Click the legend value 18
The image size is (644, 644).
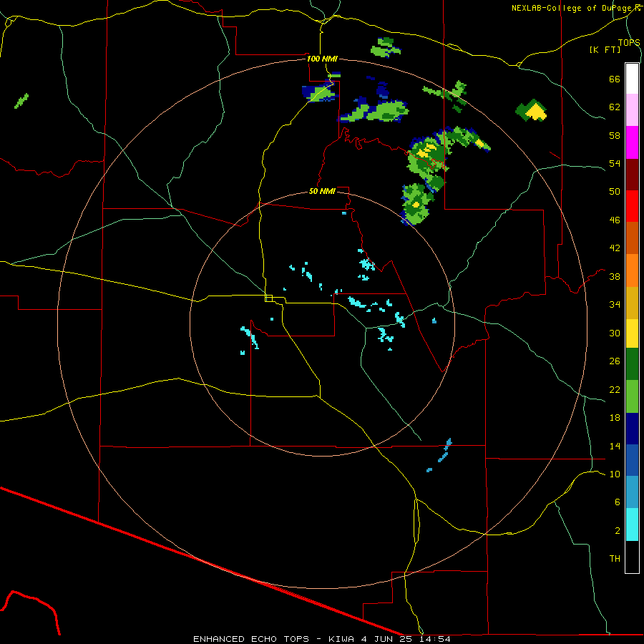click(x=615, y=418)
